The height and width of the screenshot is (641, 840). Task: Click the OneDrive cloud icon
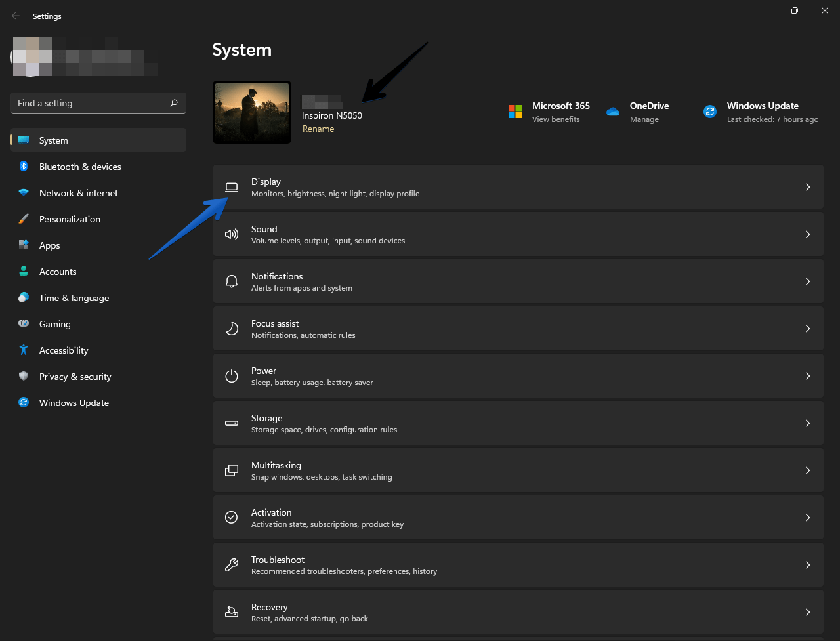tap(613, 112)
